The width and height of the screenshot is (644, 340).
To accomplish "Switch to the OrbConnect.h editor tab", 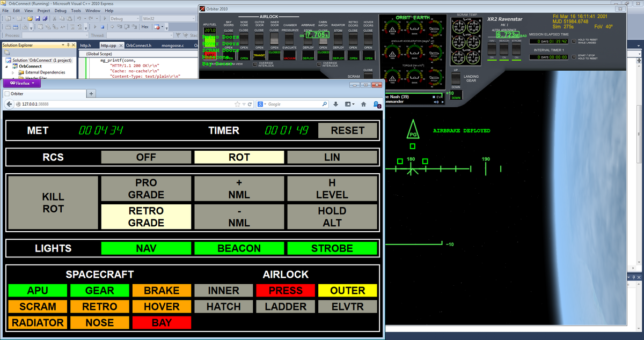I will tap(138, 46).
